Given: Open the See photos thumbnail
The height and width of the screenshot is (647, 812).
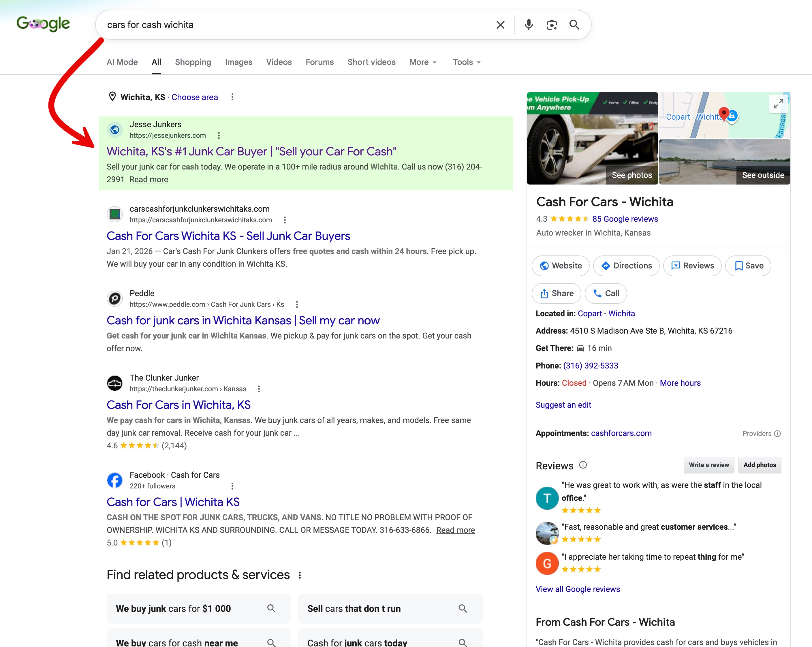Looking at the screenshot, I should (x=592, y=138).
